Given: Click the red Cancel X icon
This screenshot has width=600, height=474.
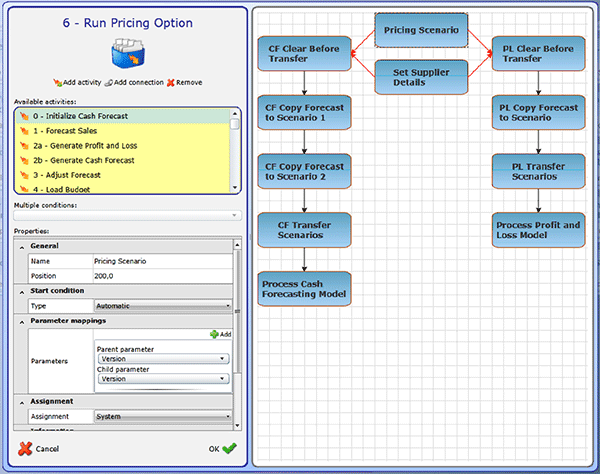Looking at the screenshot, I should [x=23, y=448].
